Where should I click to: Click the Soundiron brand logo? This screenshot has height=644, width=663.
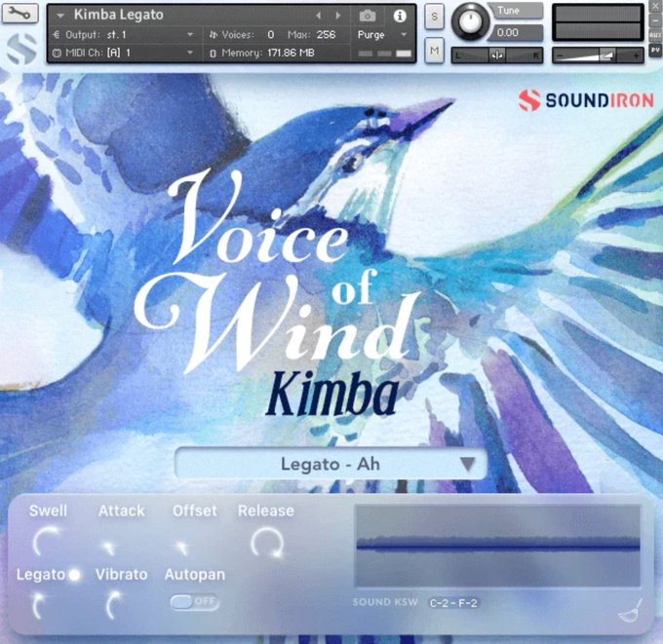coord(586,100)
